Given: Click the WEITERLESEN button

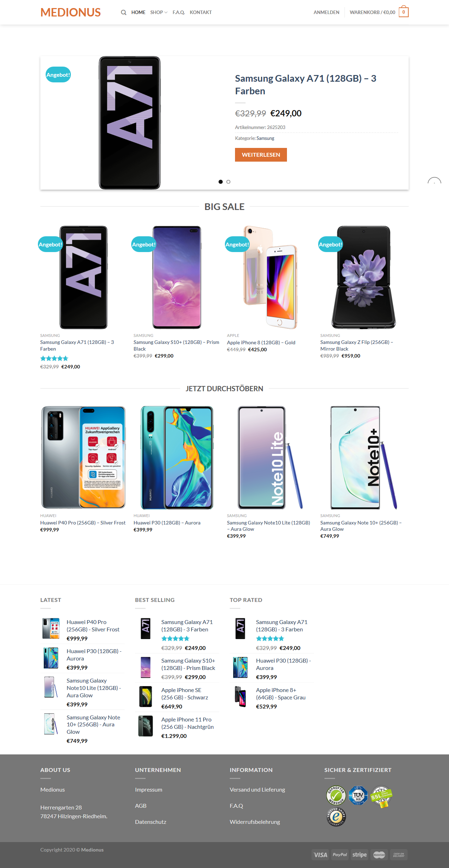Looking at the screenshot, I should click(x=261, y=155).
